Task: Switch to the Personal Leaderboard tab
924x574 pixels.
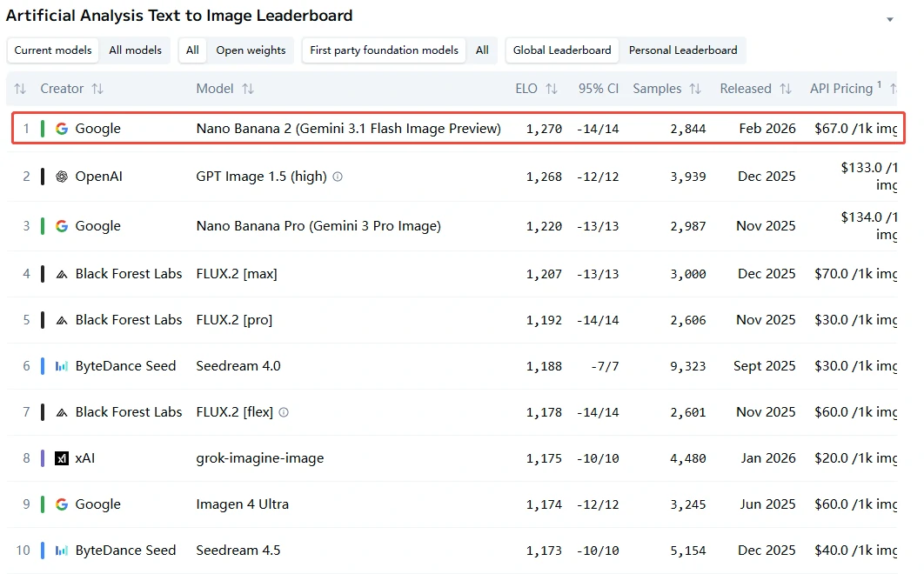Action: click(x=683, y=50)
